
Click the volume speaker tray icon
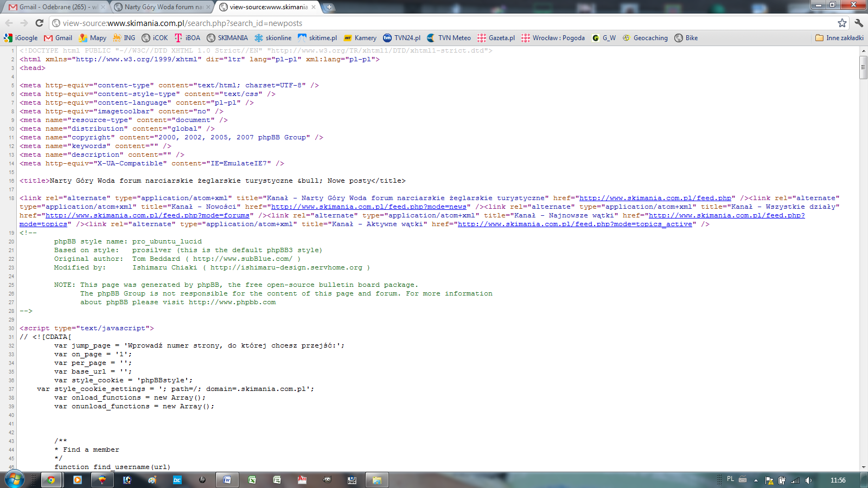(808, 480)
